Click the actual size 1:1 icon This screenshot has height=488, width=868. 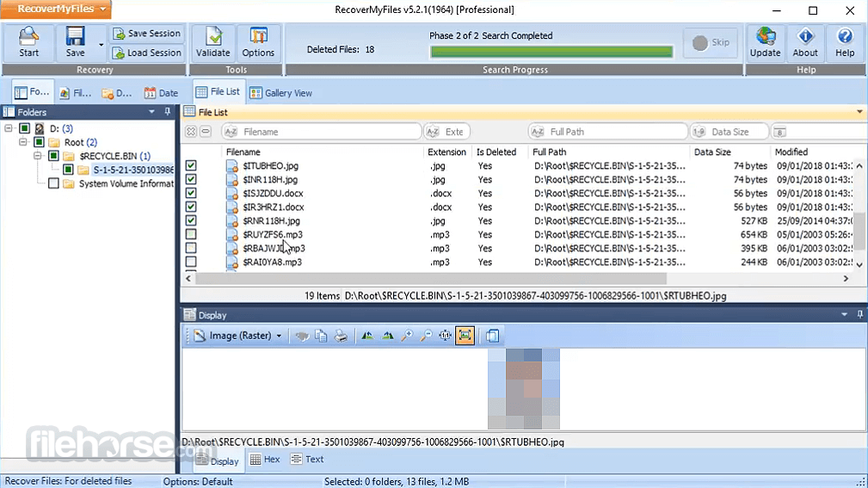[x=446, y=336]
